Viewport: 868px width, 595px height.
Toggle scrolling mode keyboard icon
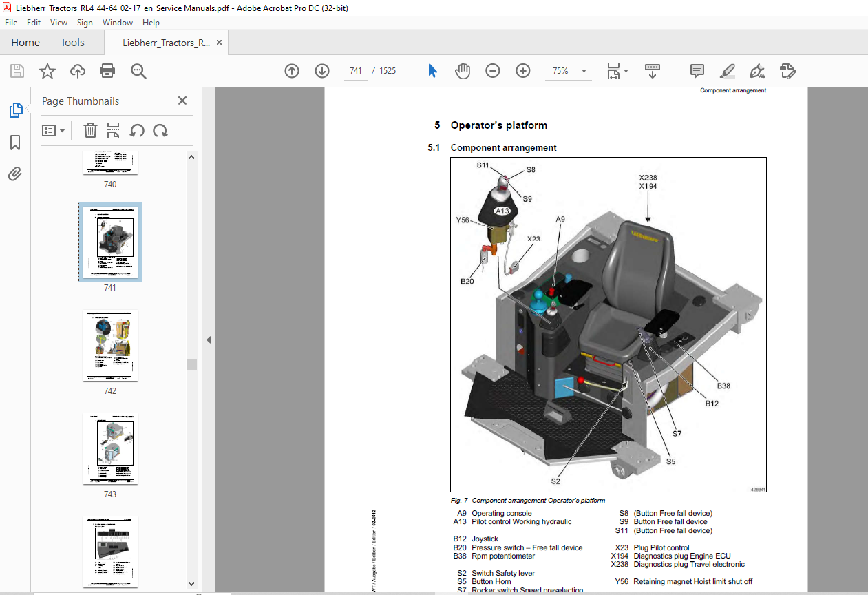point(652,71)
